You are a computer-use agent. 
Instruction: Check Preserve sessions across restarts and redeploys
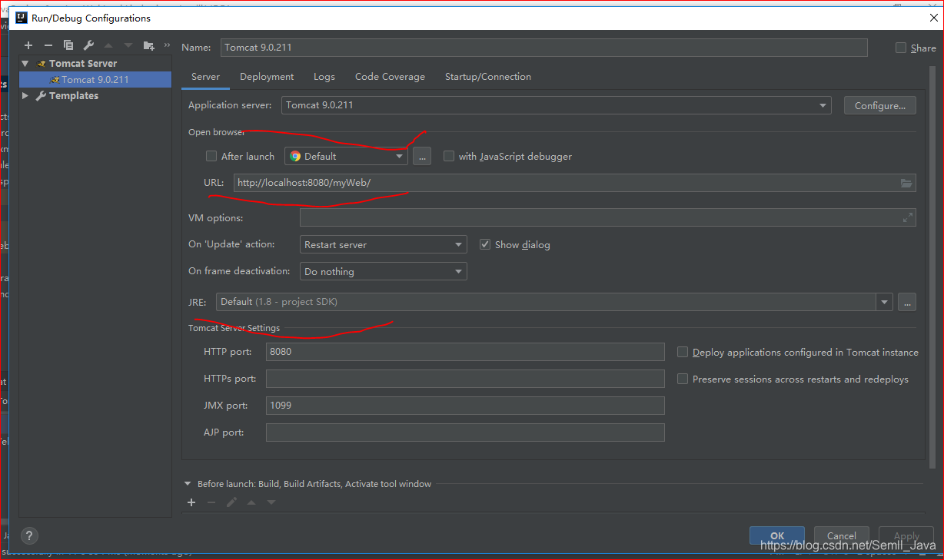[683, 379]
